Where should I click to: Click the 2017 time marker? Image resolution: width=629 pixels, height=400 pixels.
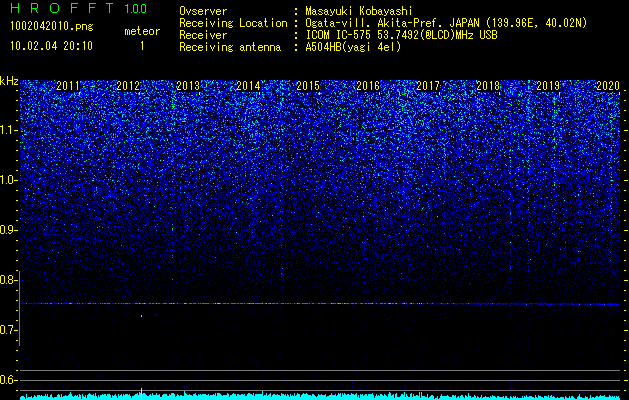428,86
